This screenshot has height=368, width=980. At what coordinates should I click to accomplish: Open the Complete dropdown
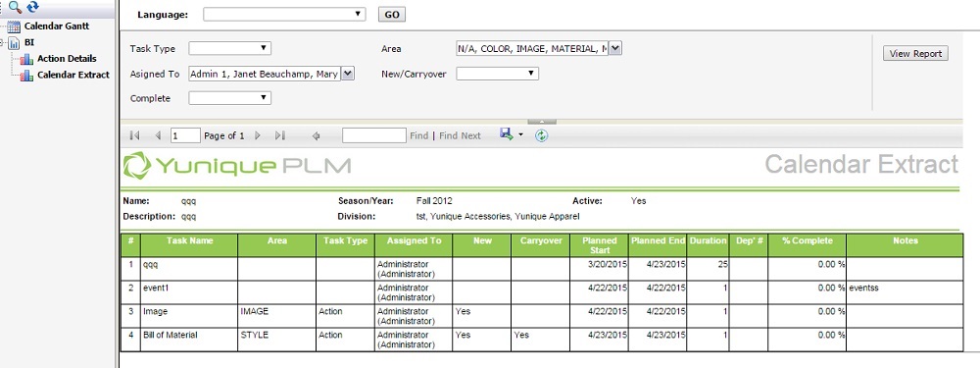click(229, 97)
